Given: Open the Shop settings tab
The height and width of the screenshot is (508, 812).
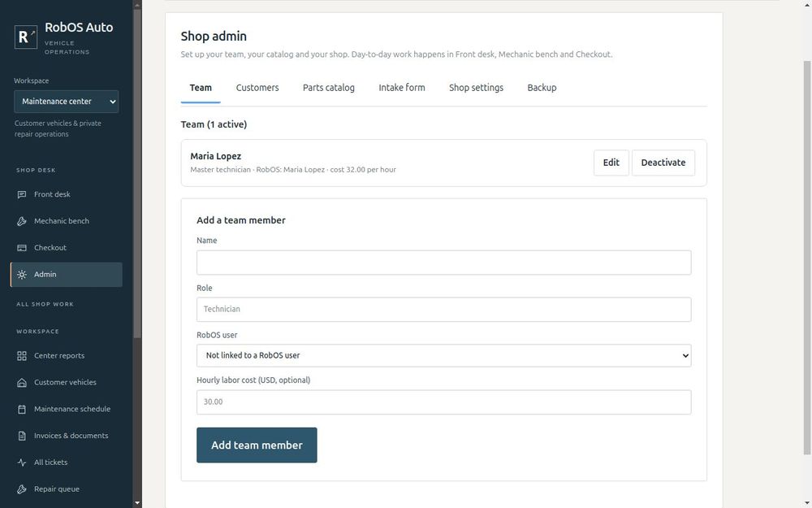Looking at the screenshot, I should pos(476,88).
